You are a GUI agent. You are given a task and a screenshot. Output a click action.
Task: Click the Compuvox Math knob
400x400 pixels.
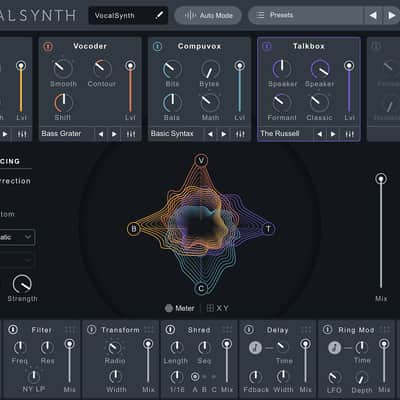(210, 103)
